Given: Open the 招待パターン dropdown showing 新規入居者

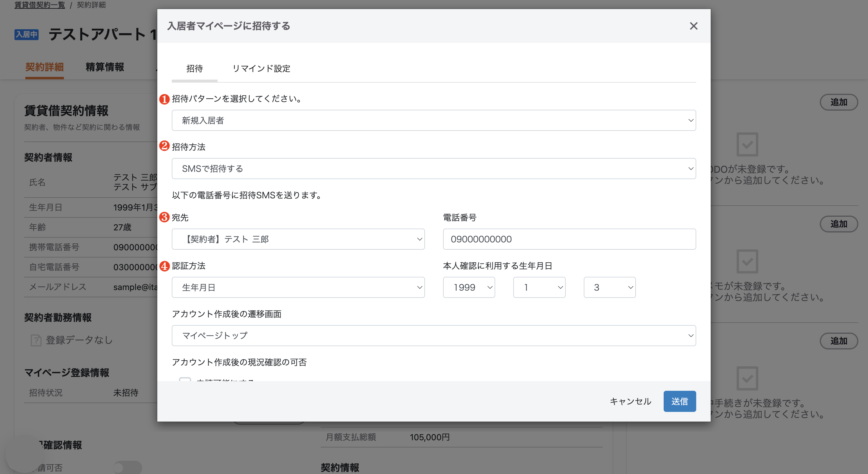Looking at the screenshot, I should [434, 120].
